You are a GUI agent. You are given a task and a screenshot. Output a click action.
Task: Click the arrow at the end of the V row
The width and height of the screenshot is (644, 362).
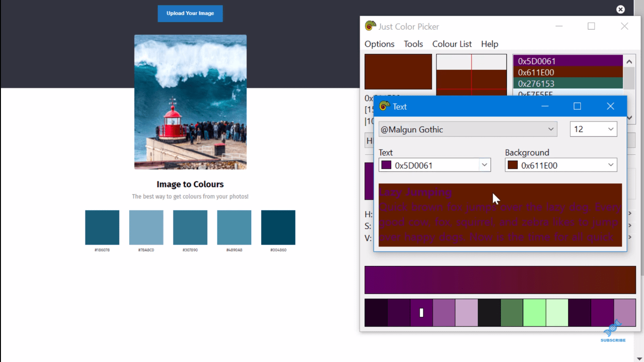pyautogui.click(x=630, y=238)
